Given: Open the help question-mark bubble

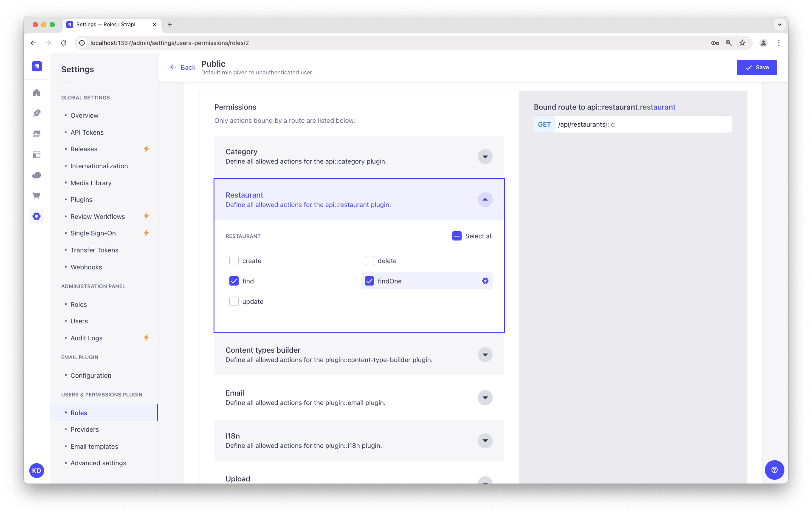Looking at the screenshot, I should 774,470.
